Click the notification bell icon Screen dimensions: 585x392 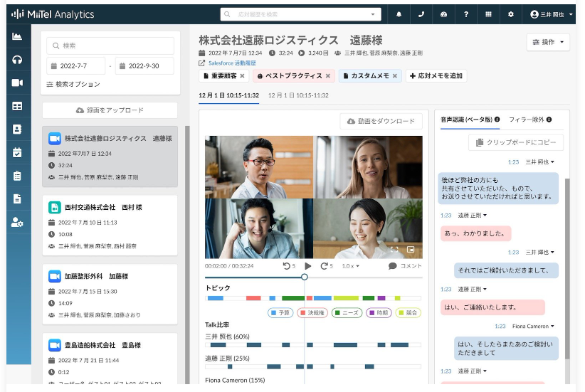(399, 14)
